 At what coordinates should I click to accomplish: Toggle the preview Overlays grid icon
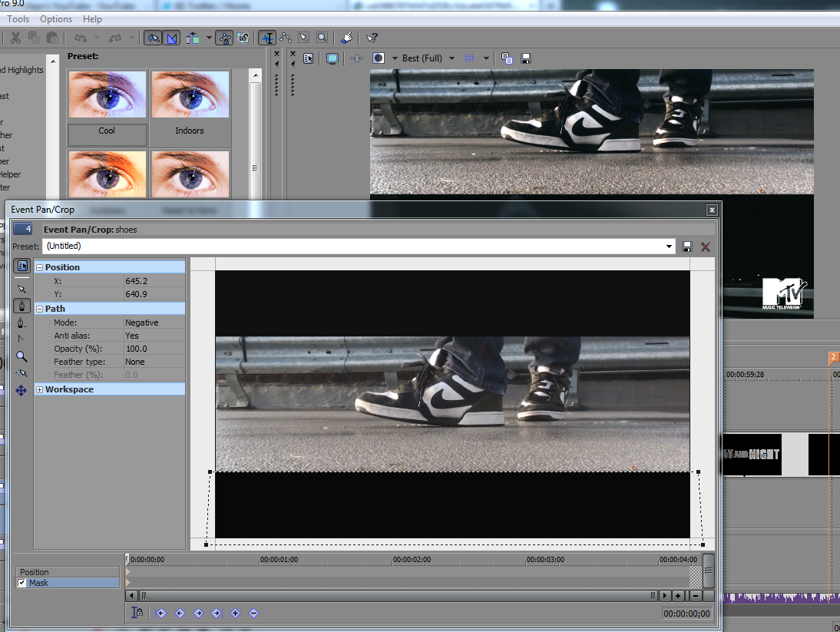tap(469, 58)
